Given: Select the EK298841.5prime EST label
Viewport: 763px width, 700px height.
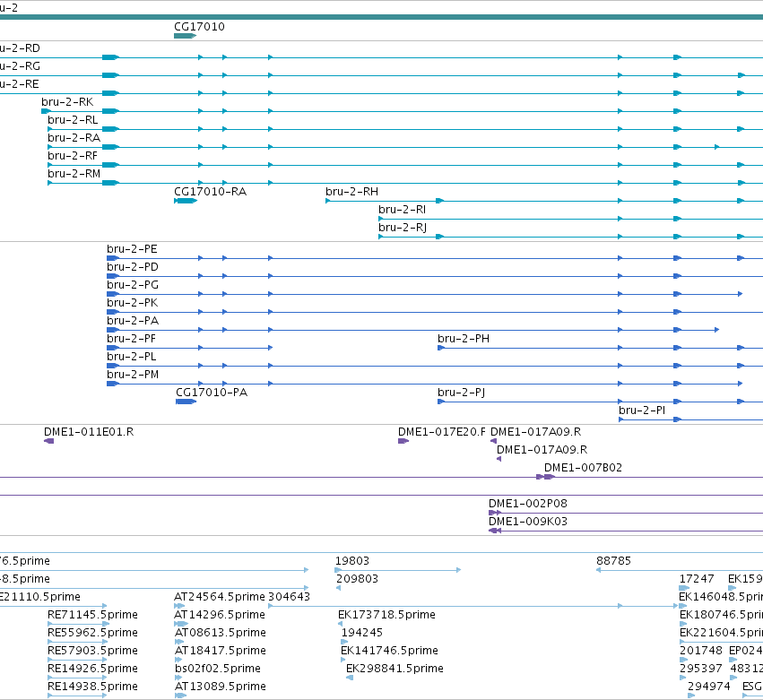Looking at the screenshot, I should [395, 669].
